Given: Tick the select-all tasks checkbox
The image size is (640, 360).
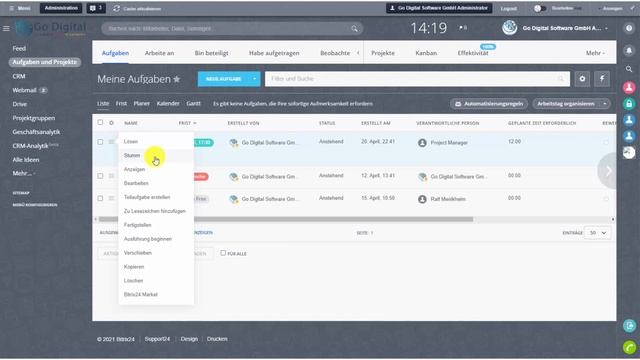Looking at the screenshot, I should click(x=100, y=122).
